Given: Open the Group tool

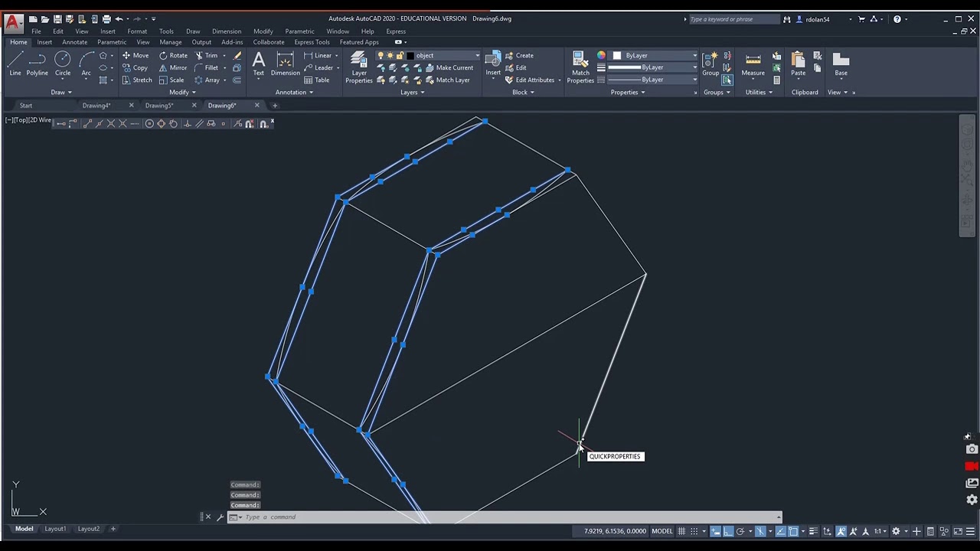Looking at the screenshot, I should [x=710, y=64].
